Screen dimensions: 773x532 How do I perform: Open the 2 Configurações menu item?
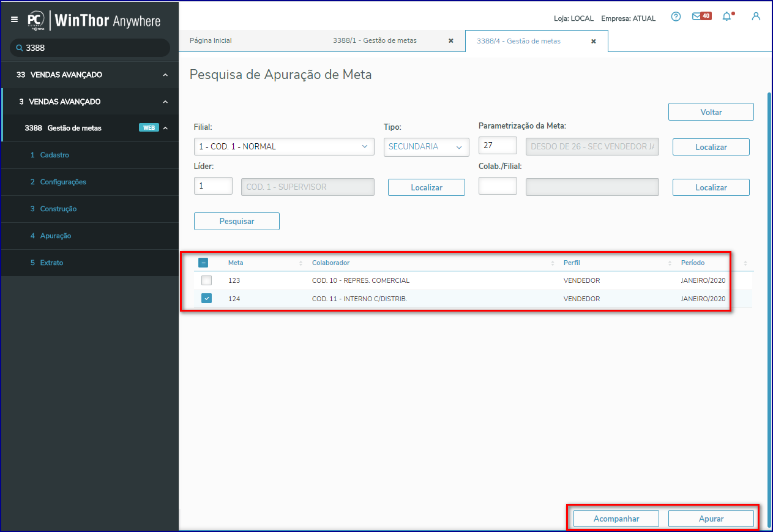point(90,182)
